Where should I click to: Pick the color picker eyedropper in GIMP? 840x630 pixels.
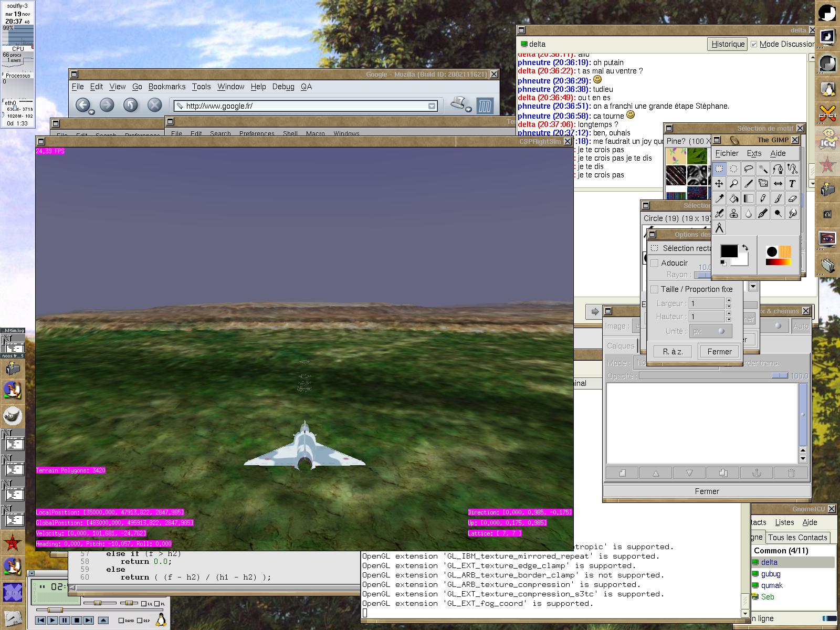(719, 198)
